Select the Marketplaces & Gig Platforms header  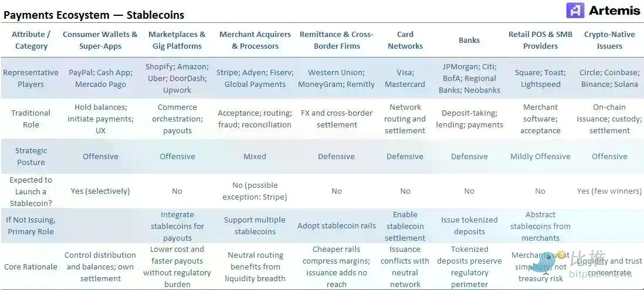177,40
